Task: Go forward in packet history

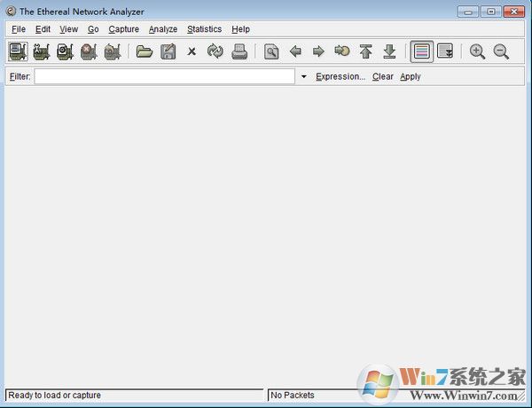Action: click(x=318, y=51)
